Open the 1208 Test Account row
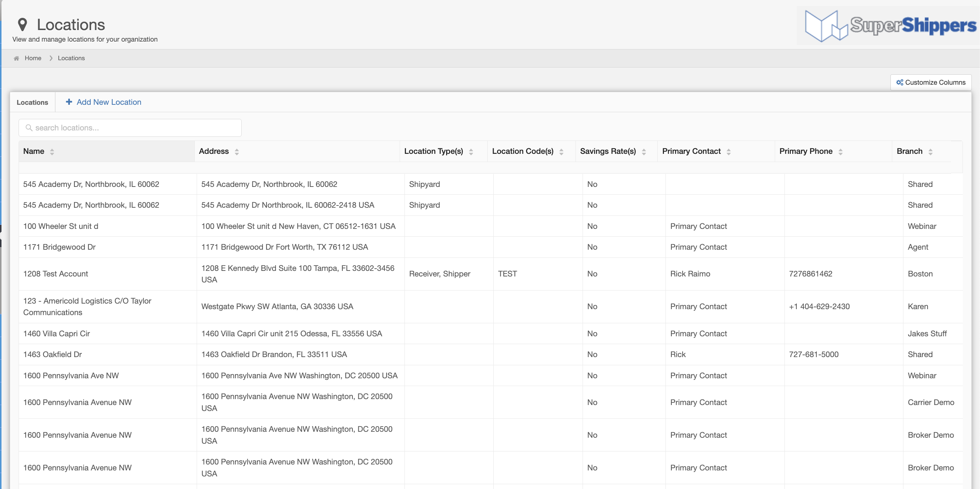980x489 pixels. (x=55, y=274)
